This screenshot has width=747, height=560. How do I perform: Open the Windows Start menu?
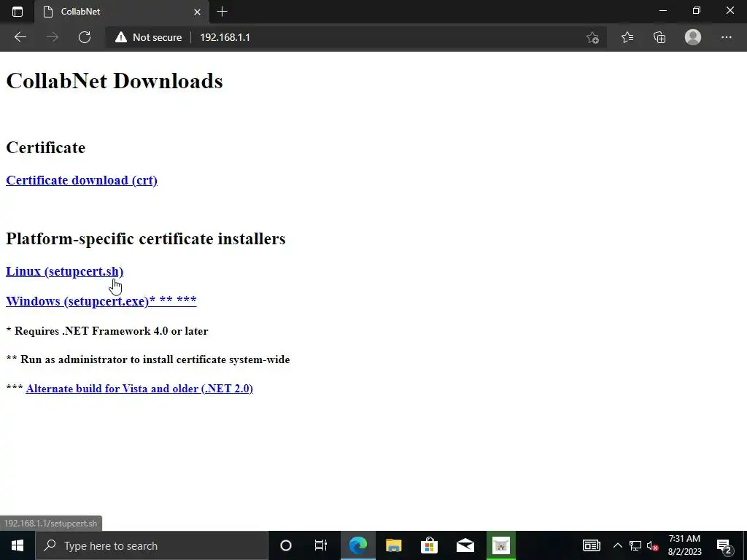[18, 545]
